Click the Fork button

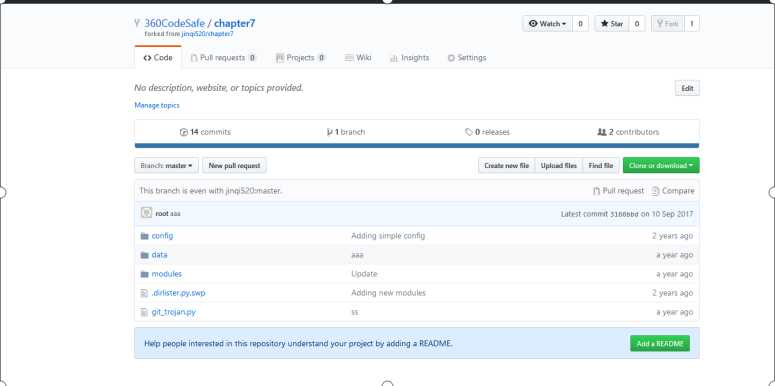[x=668, y=24]
